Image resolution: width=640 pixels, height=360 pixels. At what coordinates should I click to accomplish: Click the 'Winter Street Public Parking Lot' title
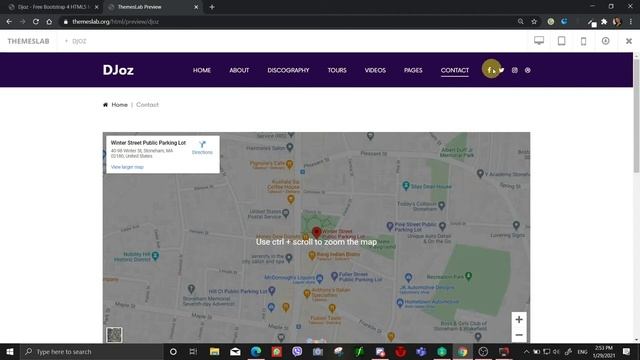coord(148,143)
